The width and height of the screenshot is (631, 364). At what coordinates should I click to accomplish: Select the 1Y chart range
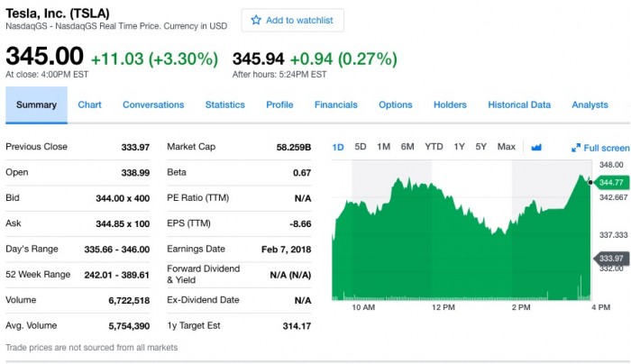[459, 147]
